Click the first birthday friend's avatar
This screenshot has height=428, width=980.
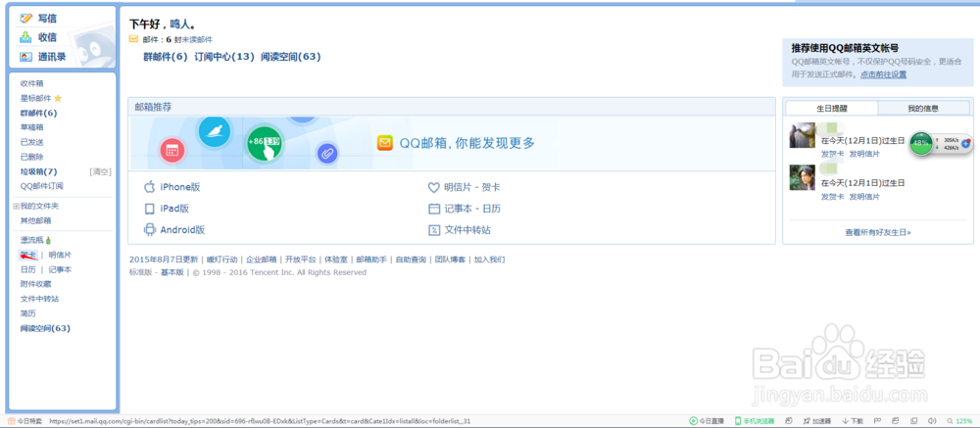803,135
